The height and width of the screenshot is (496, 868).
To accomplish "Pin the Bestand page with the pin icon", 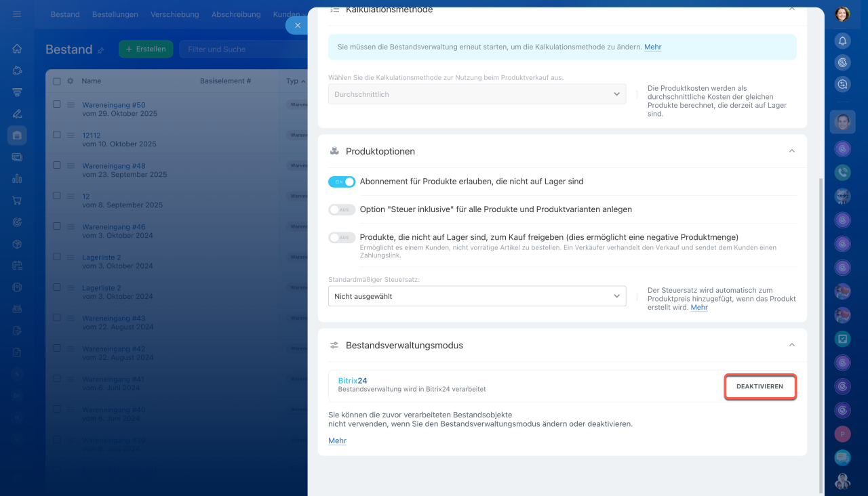I will tap(101, 50).
